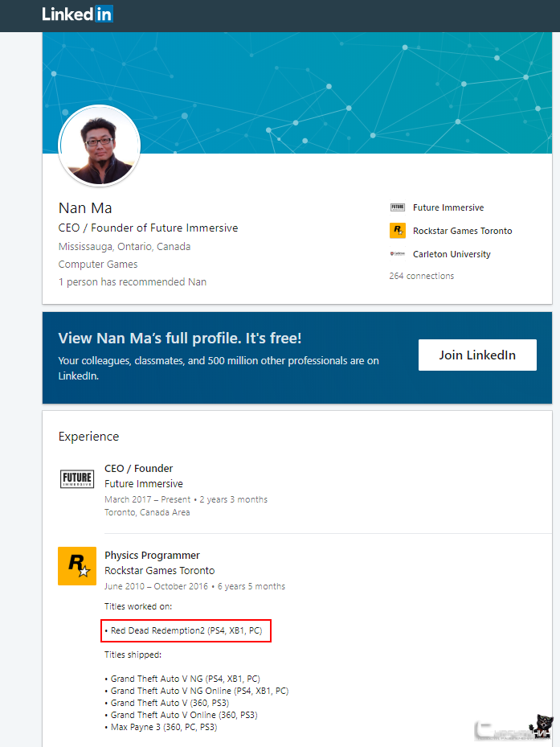Open Rockstar Games Toronto link in summary
560x747 pixels.
[x=462, y=231]
